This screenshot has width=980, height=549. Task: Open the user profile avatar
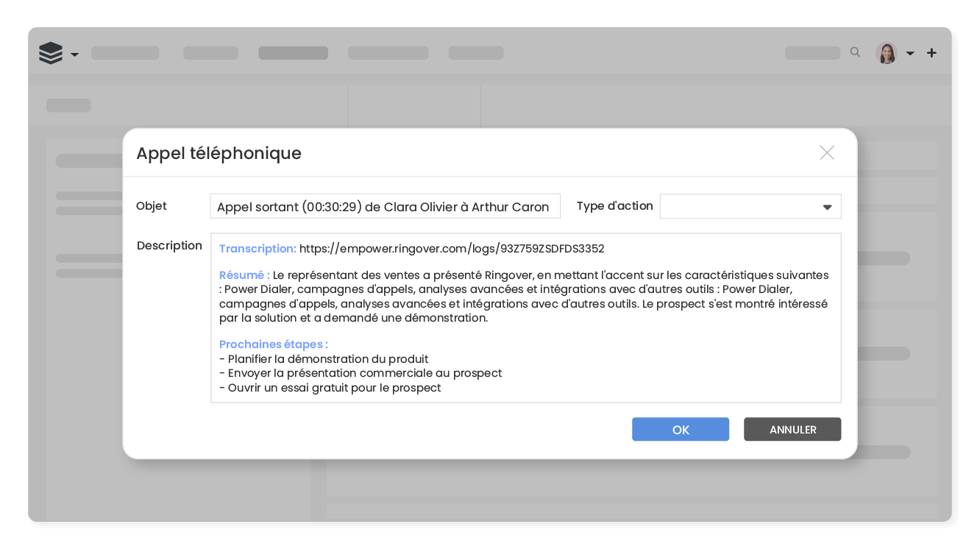[886, 53]
